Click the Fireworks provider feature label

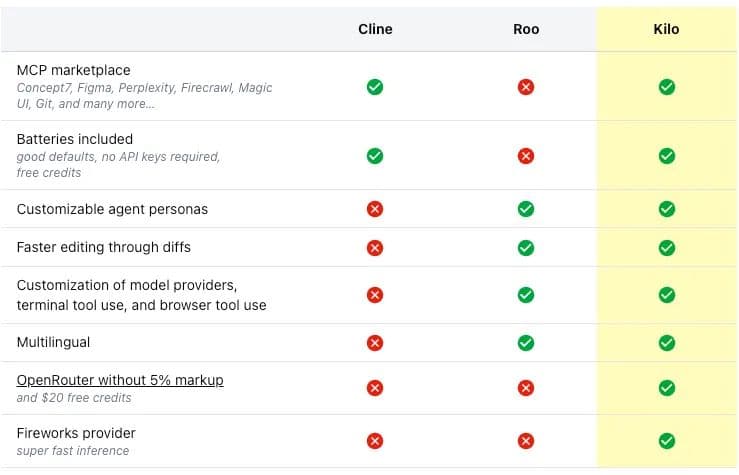(76, 433)
